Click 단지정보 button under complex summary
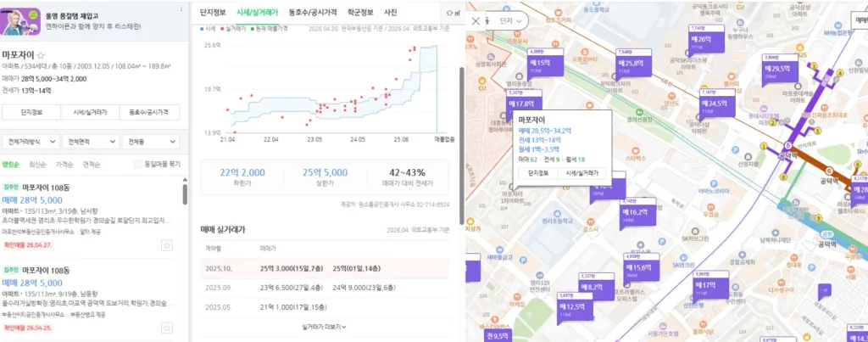 tap(31, 112)
